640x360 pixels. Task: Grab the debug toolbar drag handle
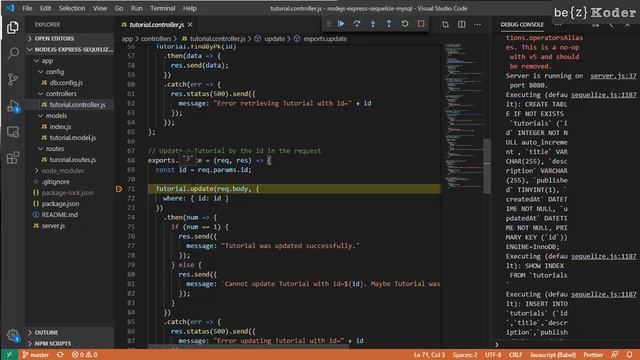point(329,24)
